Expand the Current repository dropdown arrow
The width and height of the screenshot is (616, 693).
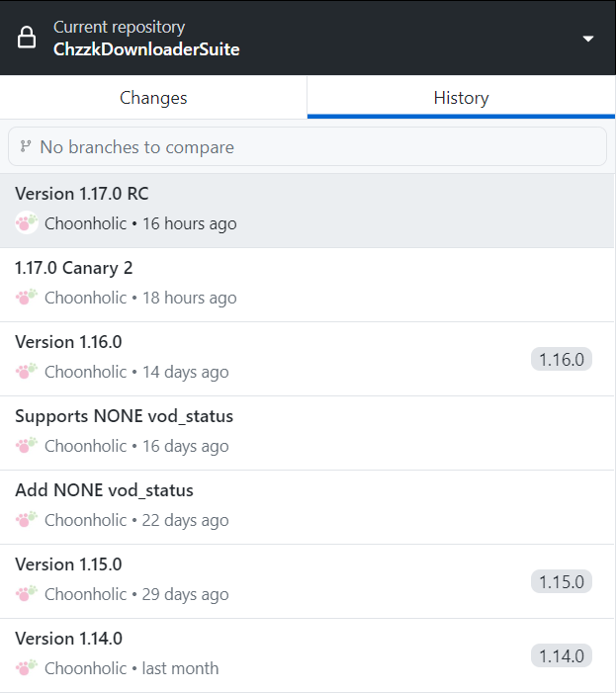[588, 39]
